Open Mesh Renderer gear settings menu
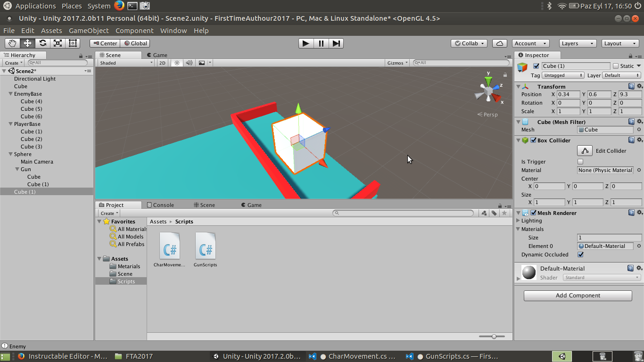The height and width of the screenshot is (362, 644). pyautogui.click(x=639, y=213)
